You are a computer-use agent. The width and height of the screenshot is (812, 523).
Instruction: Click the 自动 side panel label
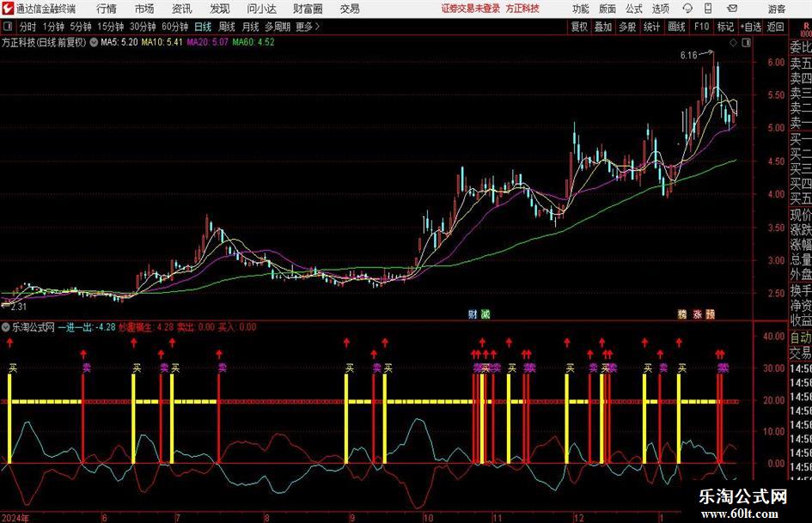(x=801, y=338)
